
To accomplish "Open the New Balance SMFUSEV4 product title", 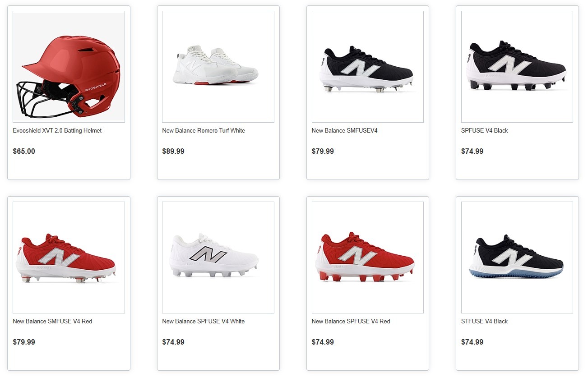I will click(x=344, y=131).
